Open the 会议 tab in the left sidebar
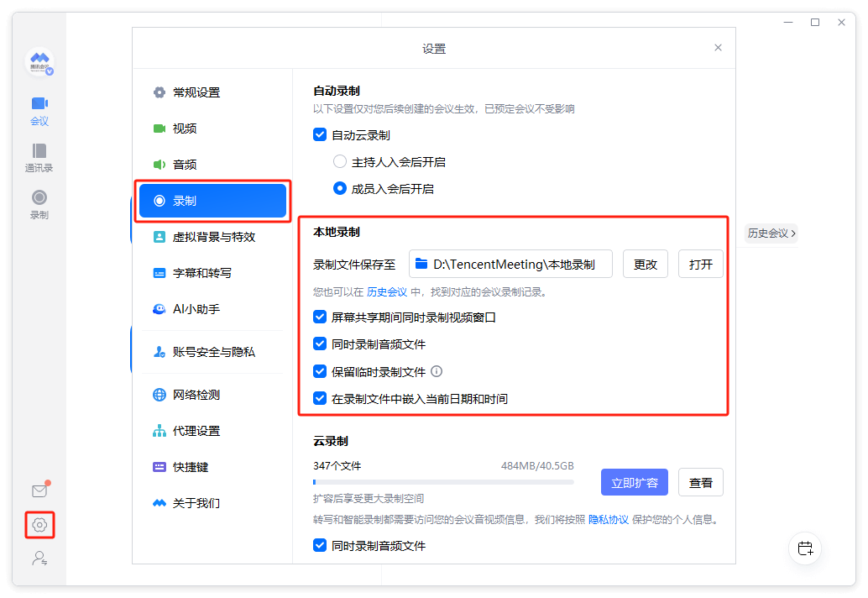868x598 pixels. 39,111
